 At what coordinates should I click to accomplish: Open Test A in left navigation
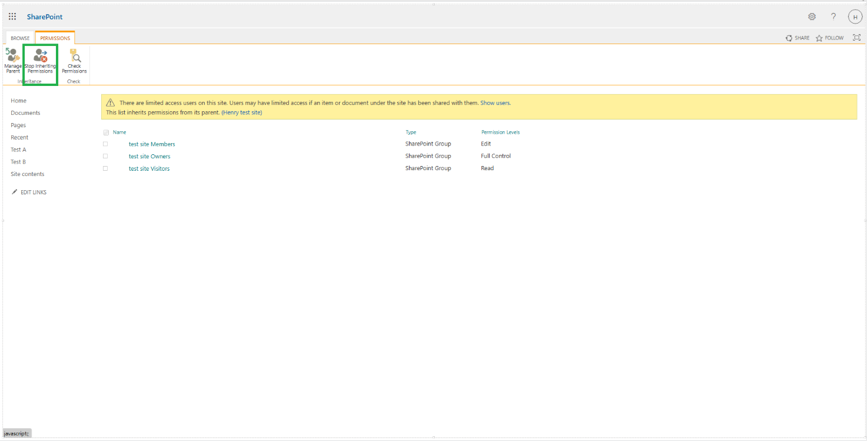coord(18,150)
